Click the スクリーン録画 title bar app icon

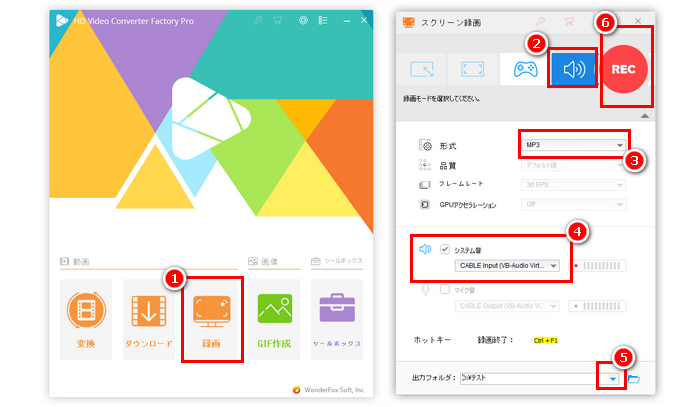tap(408, 22)
